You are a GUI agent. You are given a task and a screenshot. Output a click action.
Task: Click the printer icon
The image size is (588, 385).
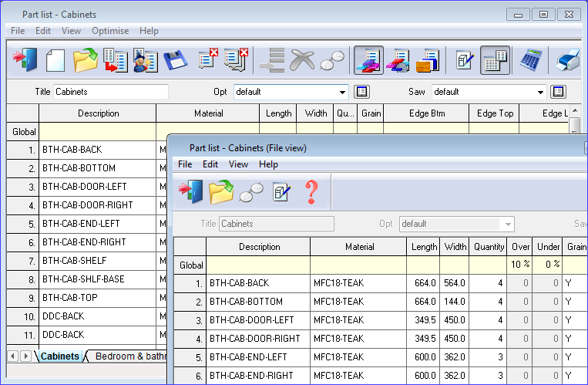tap(568, 60)
